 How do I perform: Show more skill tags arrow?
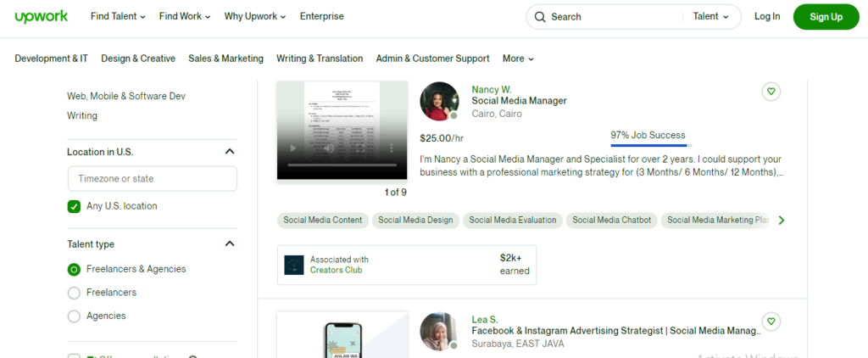pyautogui.click(x=781, y=220)
